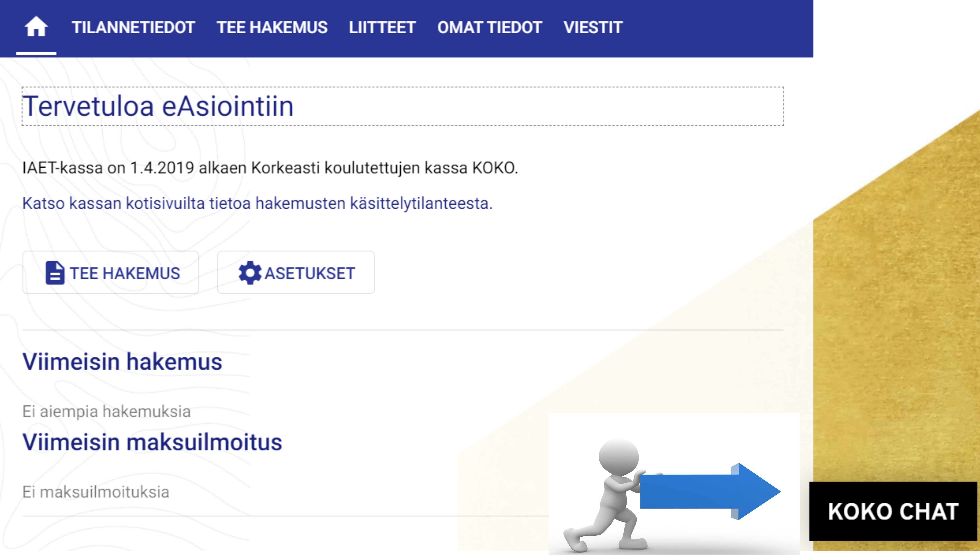Click the Viimeisin hakemus heading
Viewport: 980px width, 555px height.
click(x=122, y=361)
